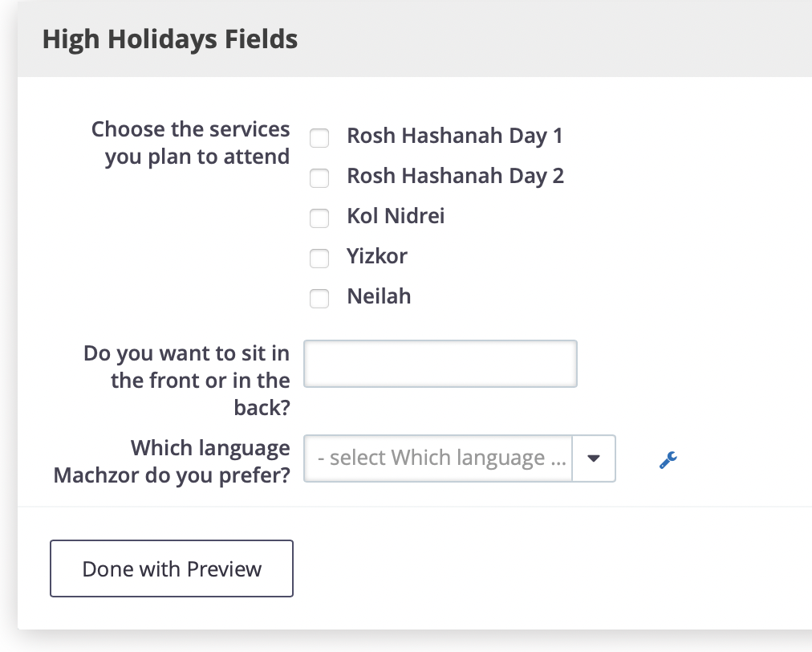Click the Done with Preview button
The height and width of the screenshot is (652, 812).
172,568
